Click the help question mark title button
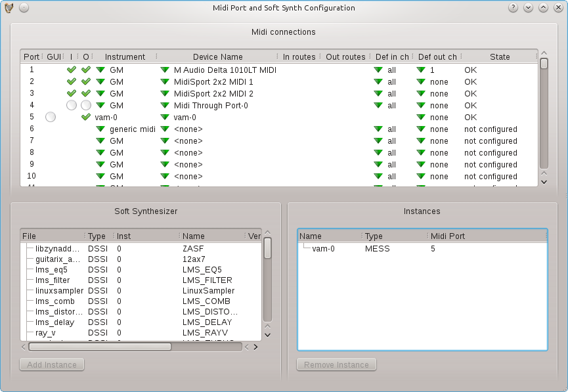This screenshot has width=568, height=392. pos(513,8)
